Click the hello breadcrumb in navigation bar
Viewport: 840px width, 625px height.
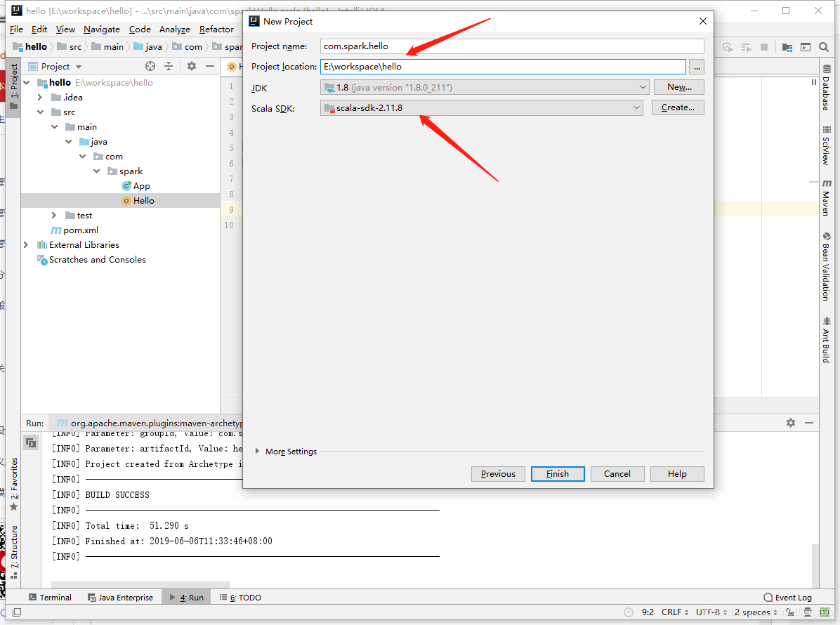[30, 46]
